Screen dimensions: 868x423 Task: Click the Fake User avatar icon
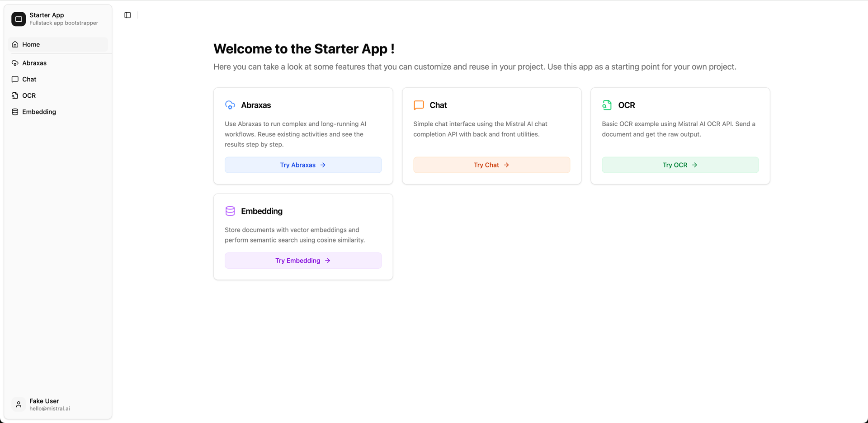click(x=19, y=404)
